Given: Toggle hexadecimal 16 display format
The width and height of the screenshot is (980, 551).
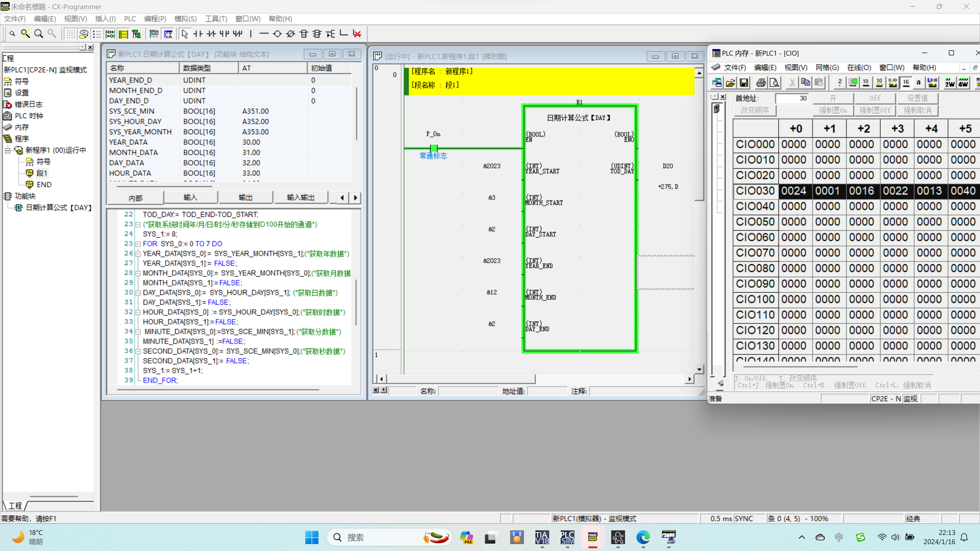Looking at the screenshot, I should click(906, 82).
